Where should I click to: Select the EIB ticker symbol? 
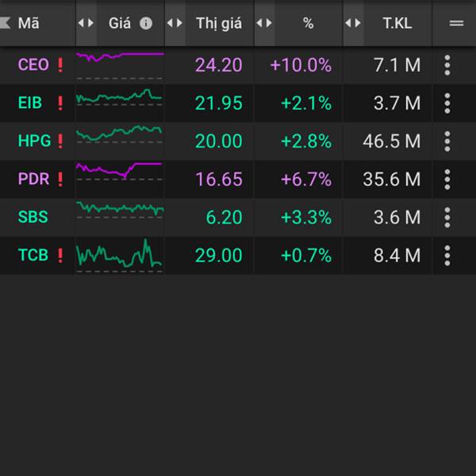[x=30, y=102]
